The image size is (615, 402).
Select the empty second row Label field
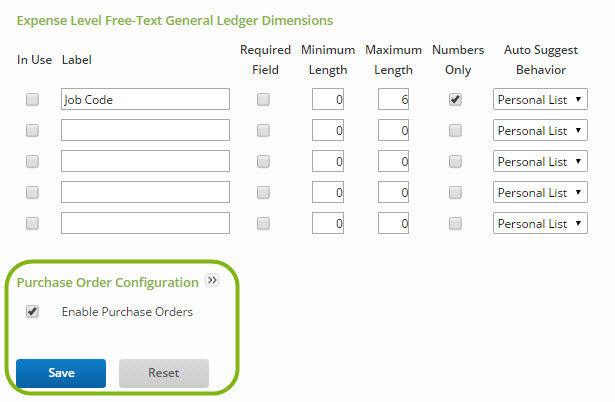tap(145, 130)
